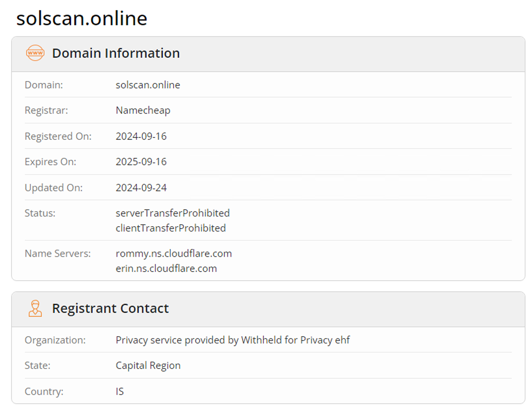Click the orange www globe icon
The image size is (532, 409).
pyautogui.click(x=35, y=53)
